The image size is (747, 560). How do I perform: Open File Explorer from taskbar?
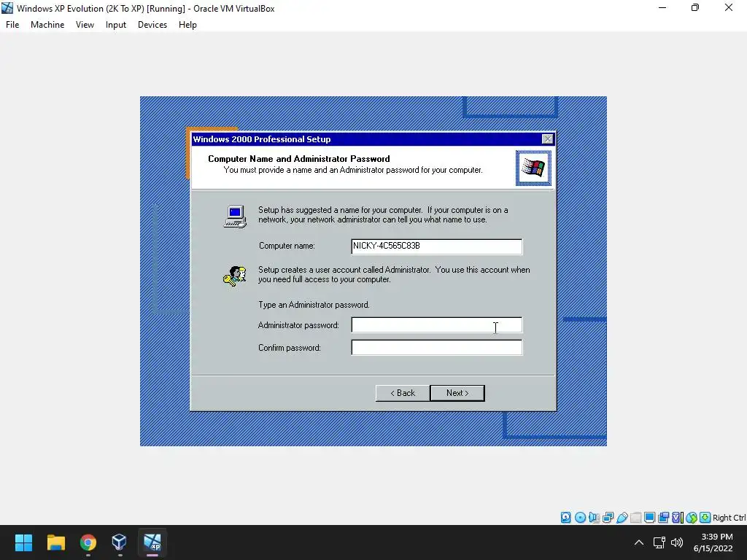55,542
